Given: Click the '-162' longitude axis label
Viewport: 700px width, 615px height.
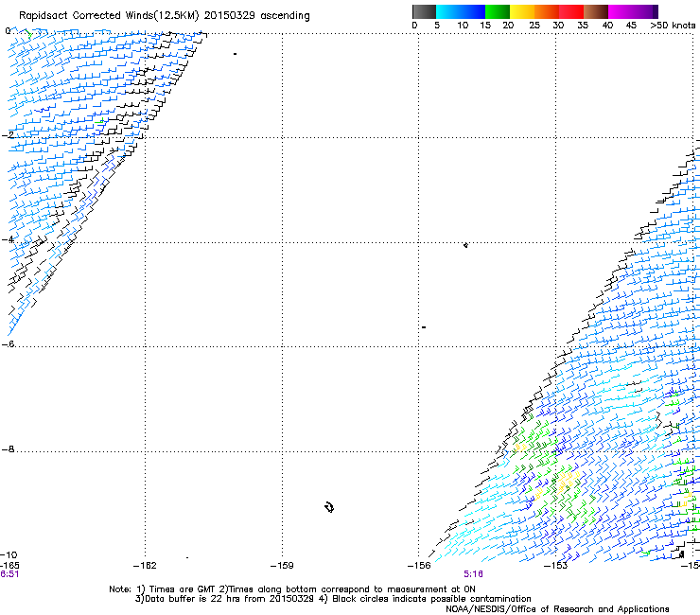Looking at the screenshot, I should coord(145,566).
